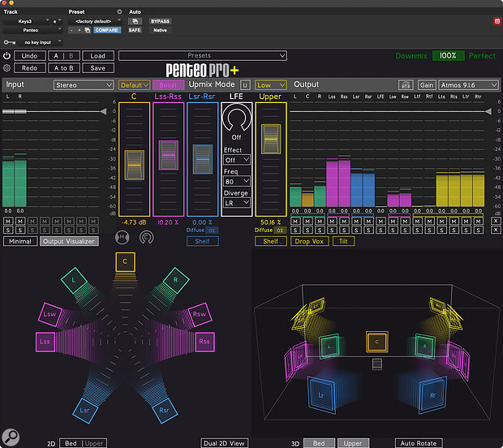503x448 pixels.
Task: Click the Save button
Action: pyautogui.click(x=98, y=68)
